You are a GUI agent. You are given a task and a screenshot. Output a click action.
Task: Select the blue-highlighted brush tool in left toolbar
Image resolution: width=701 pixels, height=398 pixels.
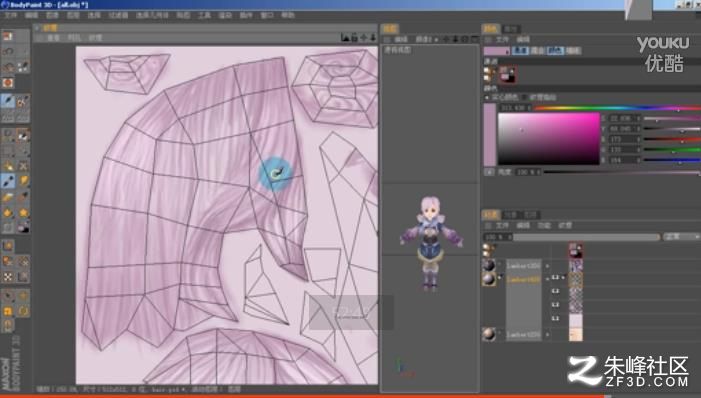point(8,181)
